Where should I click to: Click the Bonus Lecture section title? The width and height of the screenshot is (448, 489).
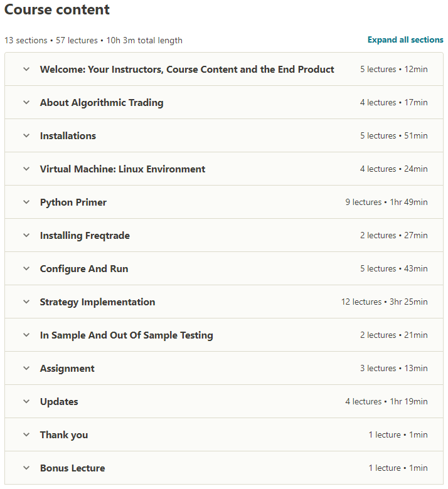point(72,468)
